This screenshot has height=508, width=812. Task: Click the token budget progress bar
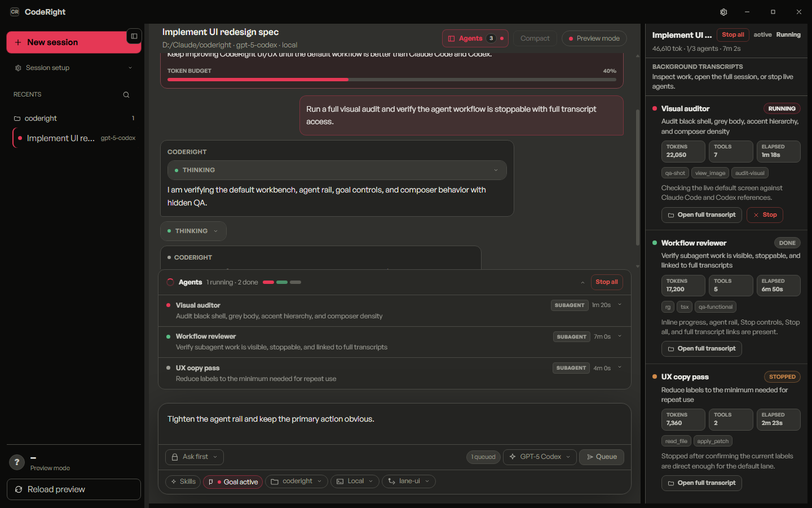point(392,80)
